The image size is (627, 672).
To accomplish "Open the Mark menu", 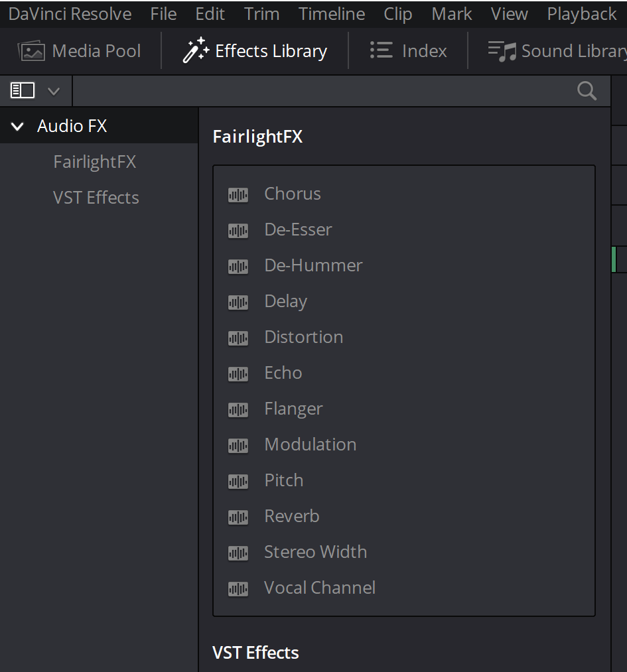I will tap(452, 14).
